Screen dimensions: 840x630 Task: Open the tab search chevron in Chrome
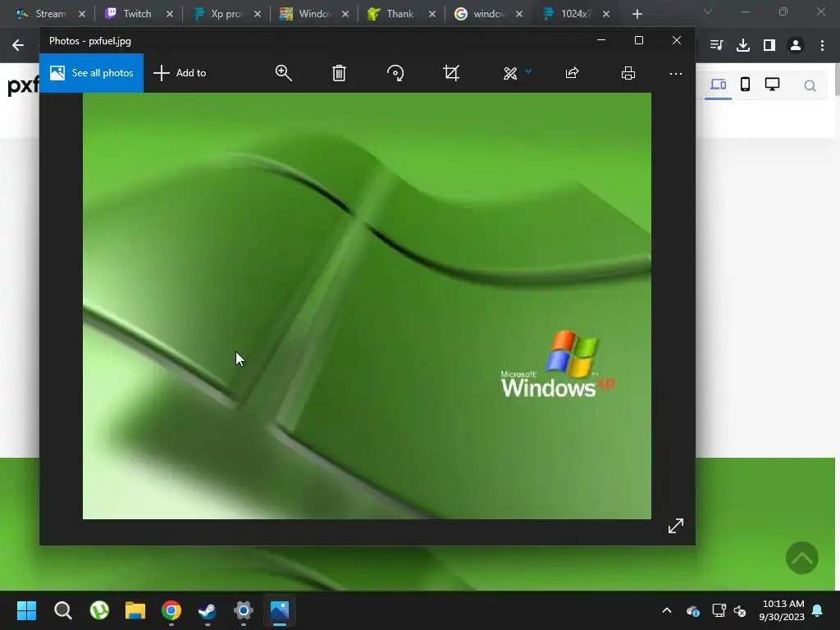point(708,11)
